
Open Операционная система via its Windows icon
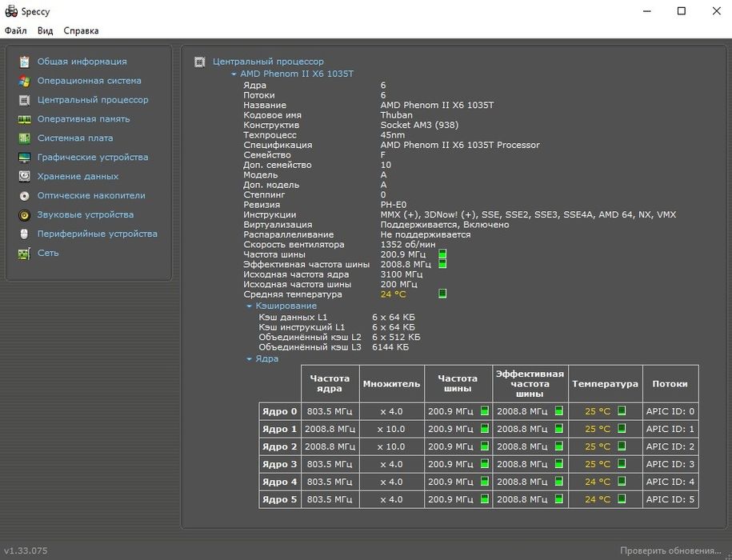click(24, 81)
